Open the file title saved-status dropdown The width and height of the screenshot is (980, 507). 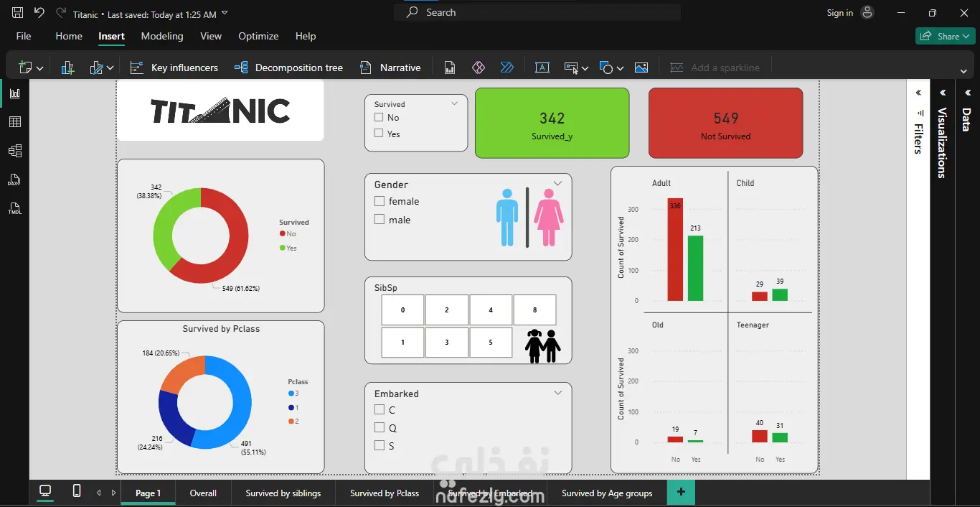(x=225, y=14)
